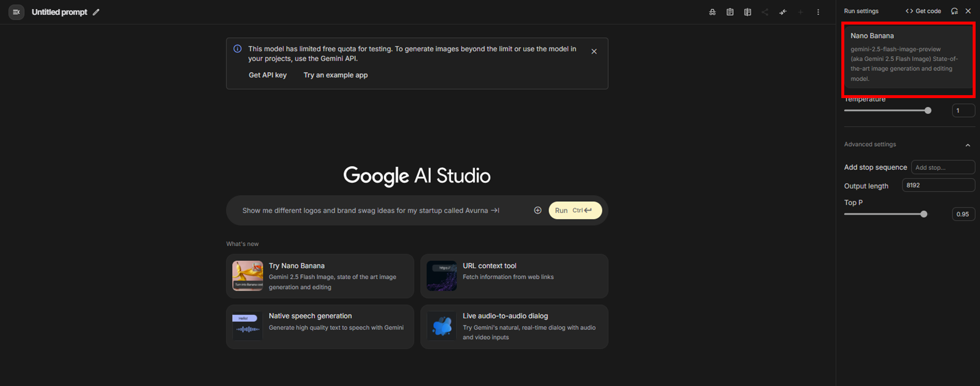Click the Output length 8192 field
This screenshot has height=386, width=980.
click(938, 185)
